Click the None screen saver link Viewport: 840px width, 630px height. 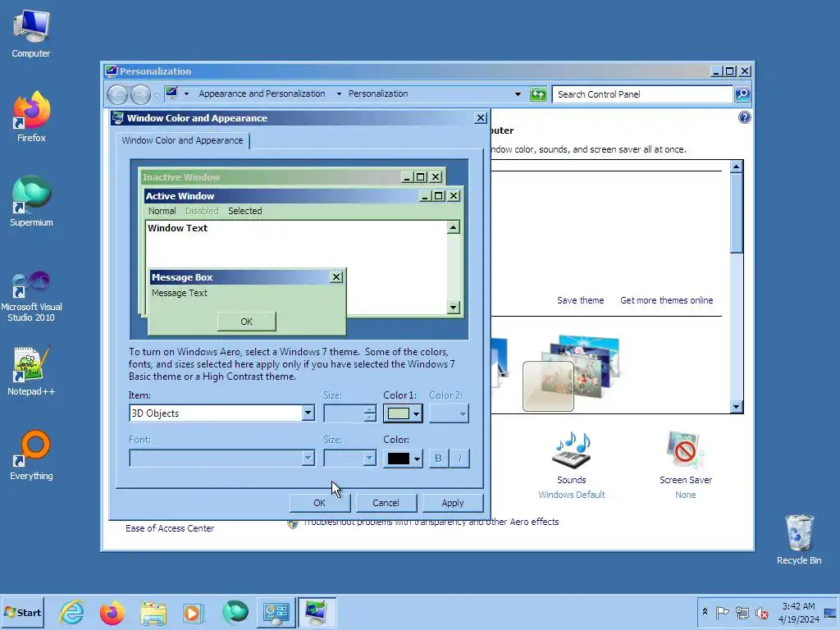point(685,495)
